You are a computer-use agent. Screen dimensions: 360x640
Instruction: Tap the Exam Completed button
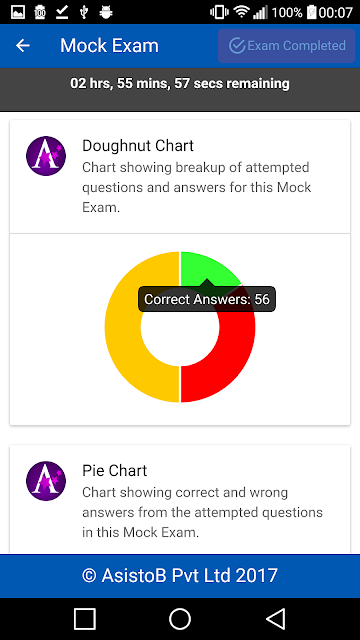286,46
